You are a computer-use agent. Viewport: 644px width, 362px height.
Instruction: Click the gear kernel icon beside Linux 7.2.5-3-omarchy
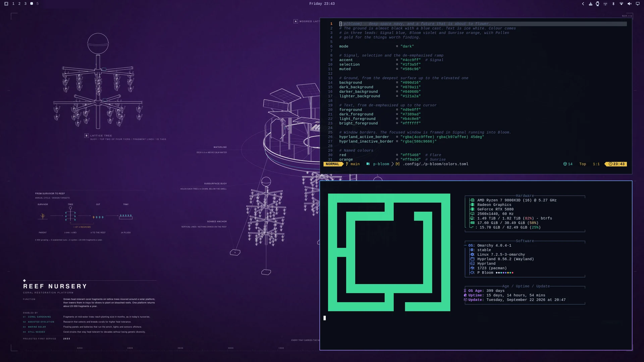click(472, 255)
